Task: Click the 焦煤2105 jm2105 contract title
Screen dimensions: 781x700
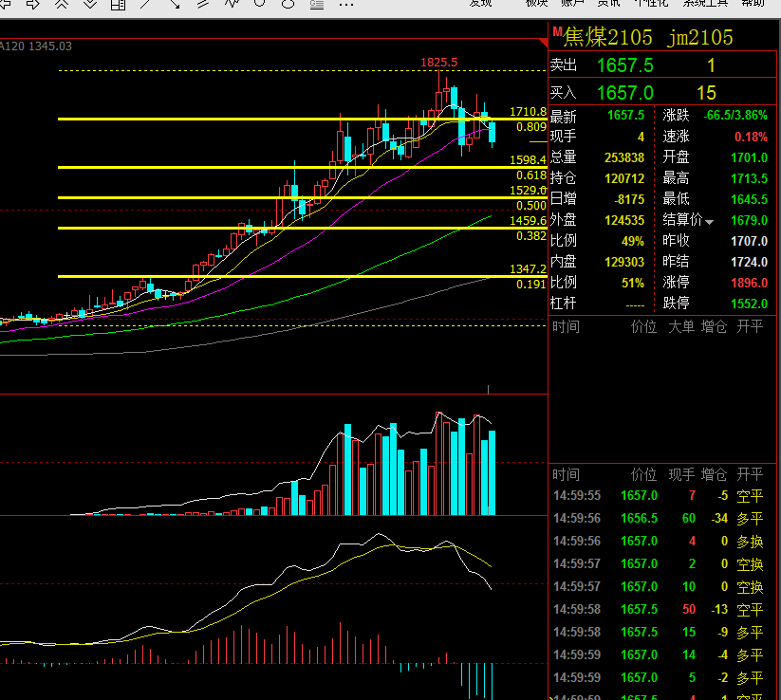Action: click(x=648, y=38)
